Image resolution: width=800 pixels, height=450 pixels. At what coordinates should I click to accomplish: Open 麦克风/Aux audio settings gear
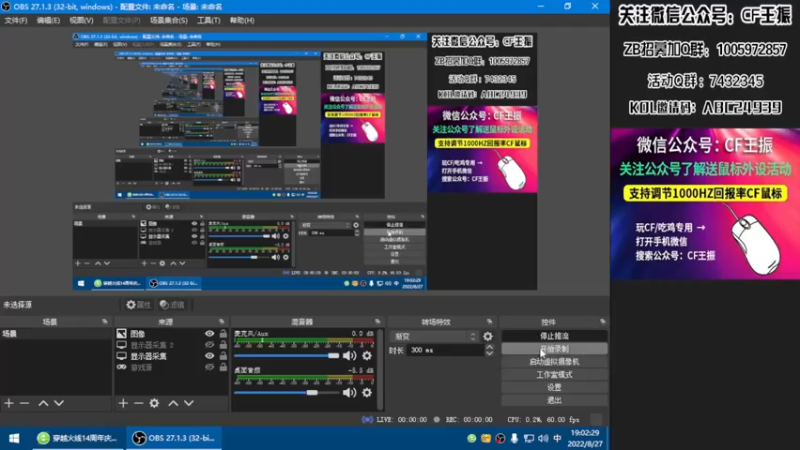(367, 356)
